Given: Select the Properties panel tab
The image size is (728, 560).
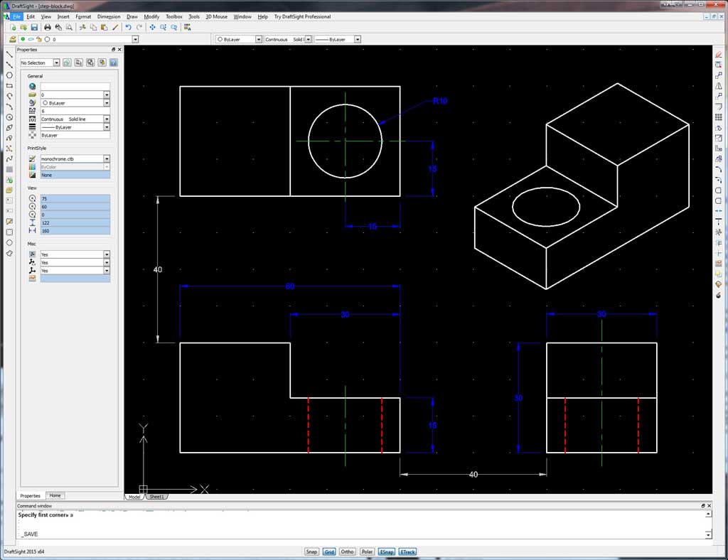Looking at the screenshot, I should pyautogui.click(x=30, y=495).
